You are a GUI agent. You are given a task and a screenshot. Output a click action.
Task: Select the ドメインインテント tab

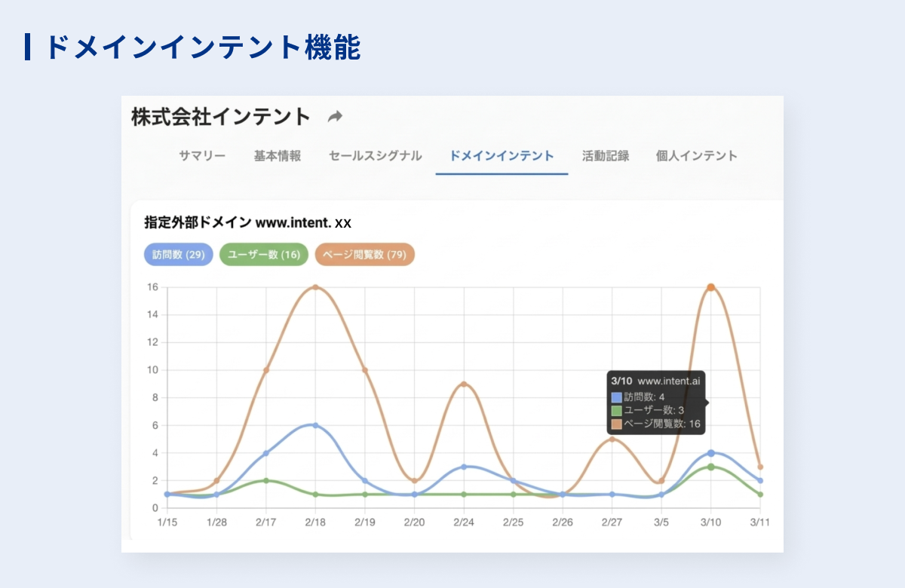coord(502,156)
